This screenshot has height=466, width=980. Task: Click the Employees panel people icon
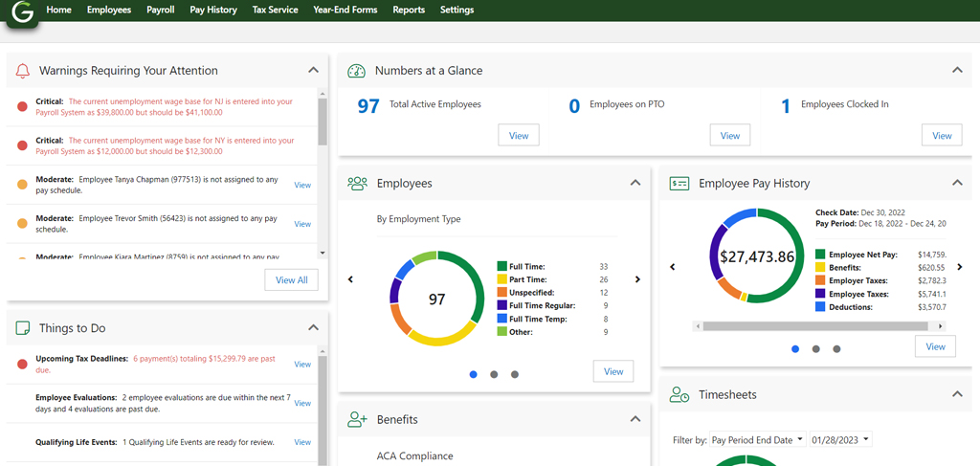pos(357,184)
